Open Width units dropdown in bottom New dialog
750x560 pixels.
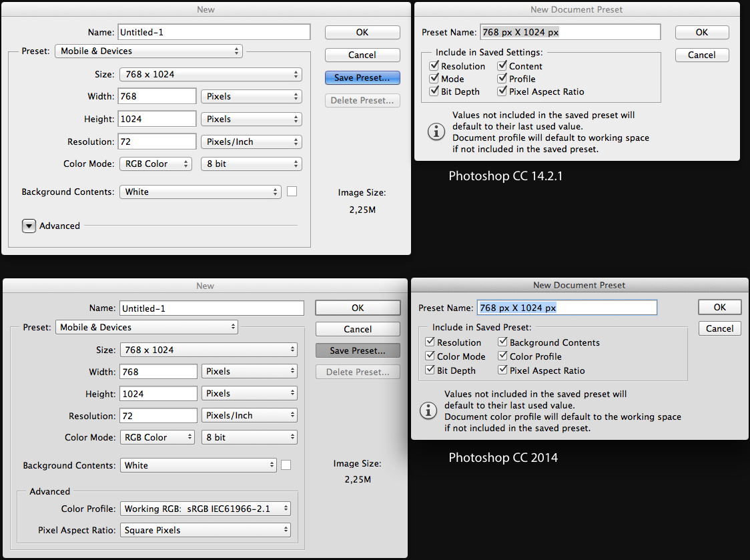249,371
